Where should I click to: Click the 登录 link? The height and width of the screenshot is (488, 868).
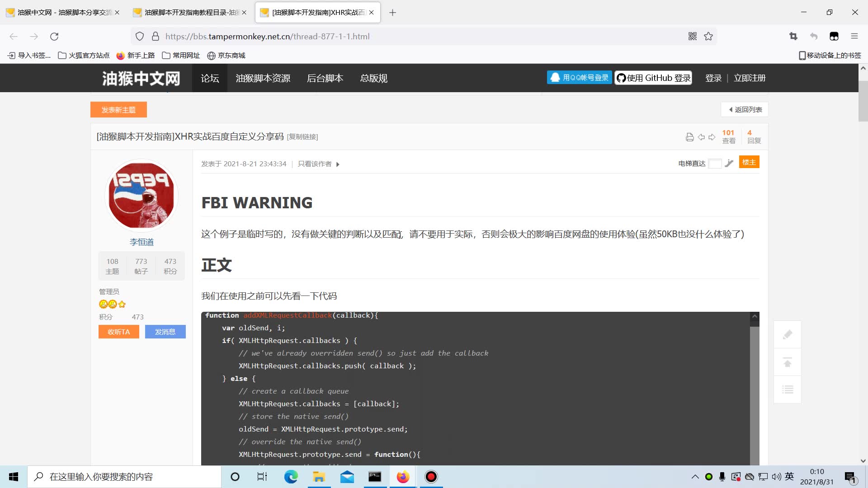(x=713, y=78)
